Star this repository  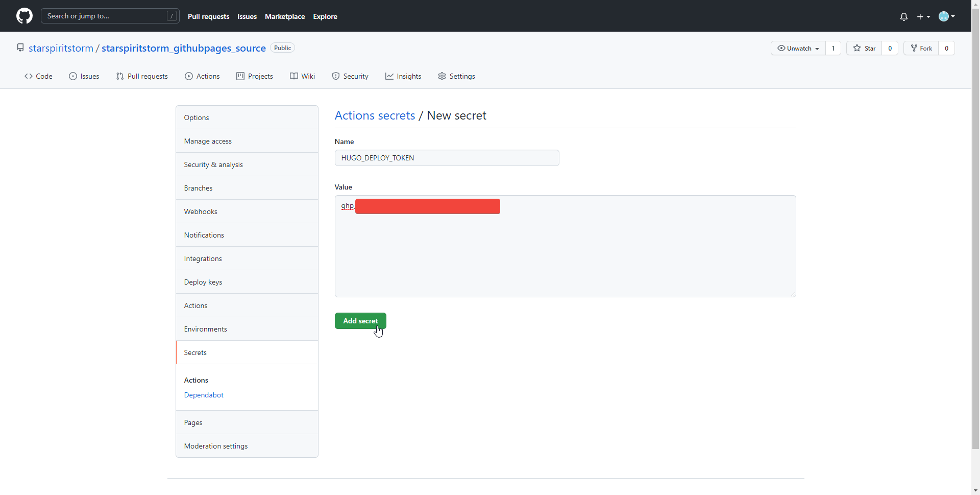(x=864, y=48)
